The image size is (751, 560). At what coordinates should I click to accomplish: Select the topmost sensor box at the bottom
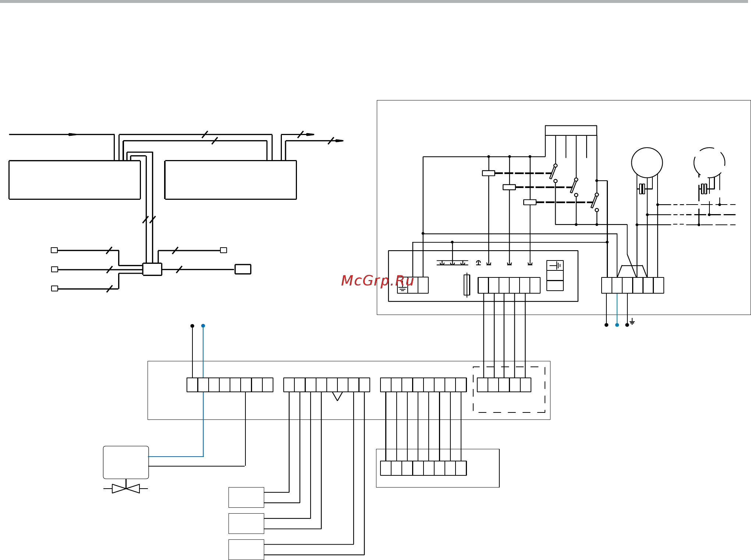point(246,497)
